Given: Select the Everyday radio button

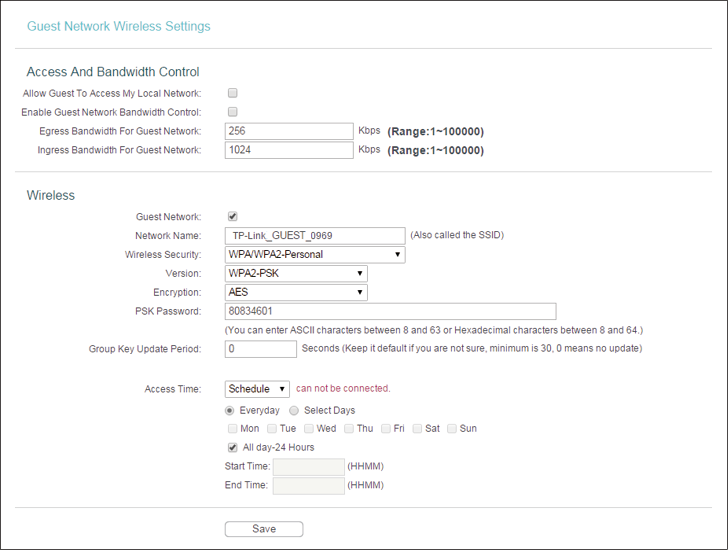Looking at the screenshot, I should tap(229, 410).
